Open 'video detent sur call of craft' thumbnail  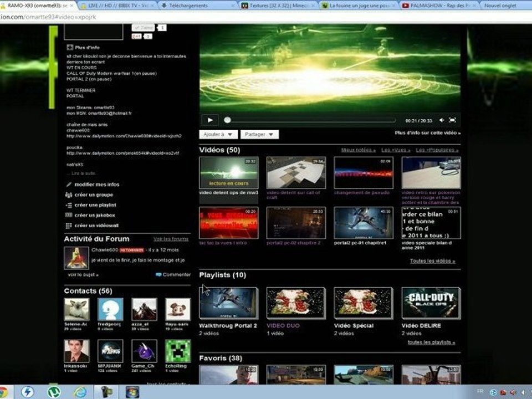[296, 173]
